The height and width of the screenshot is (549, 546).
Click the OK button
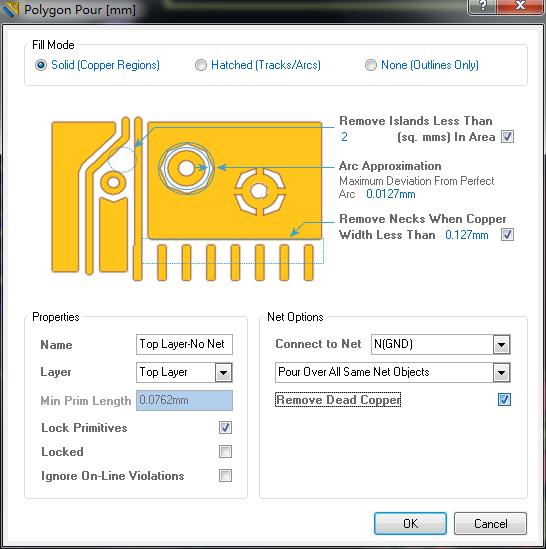click(410, 523)
